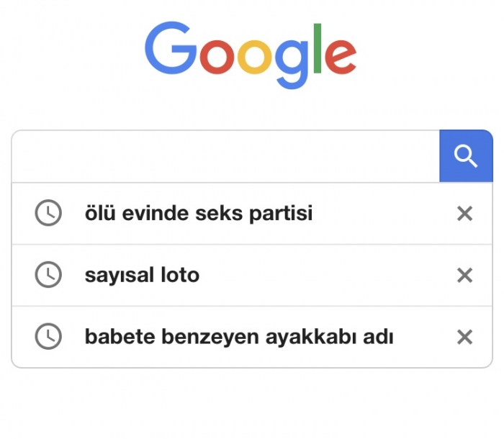Click the history clock icon beside babete benzeyen

(x=48, y=337)
